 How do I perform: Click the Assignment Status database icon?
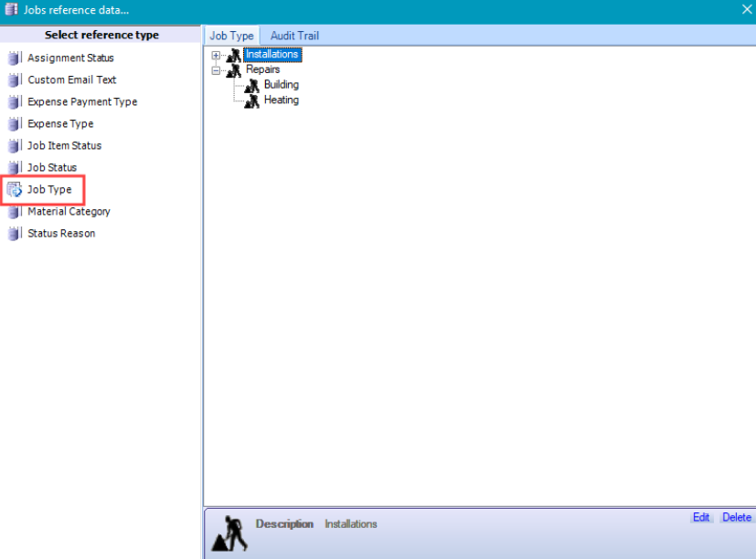pyautogui.click(x=15, y=58)
